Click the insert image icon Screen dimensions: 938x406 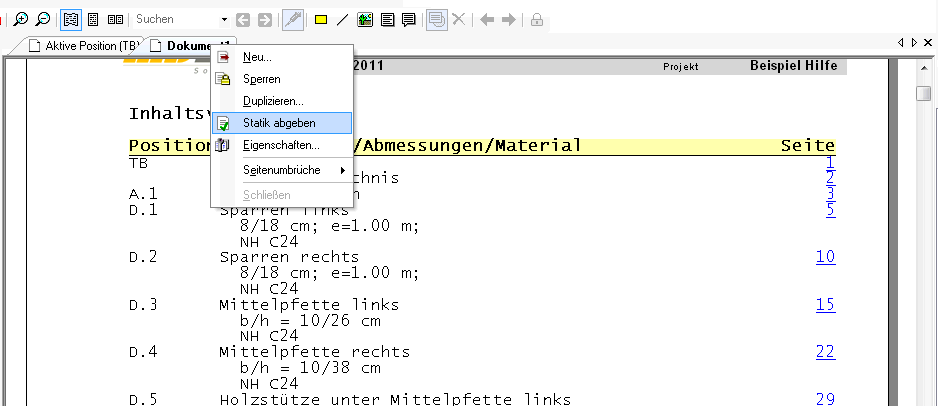[365, 20]
